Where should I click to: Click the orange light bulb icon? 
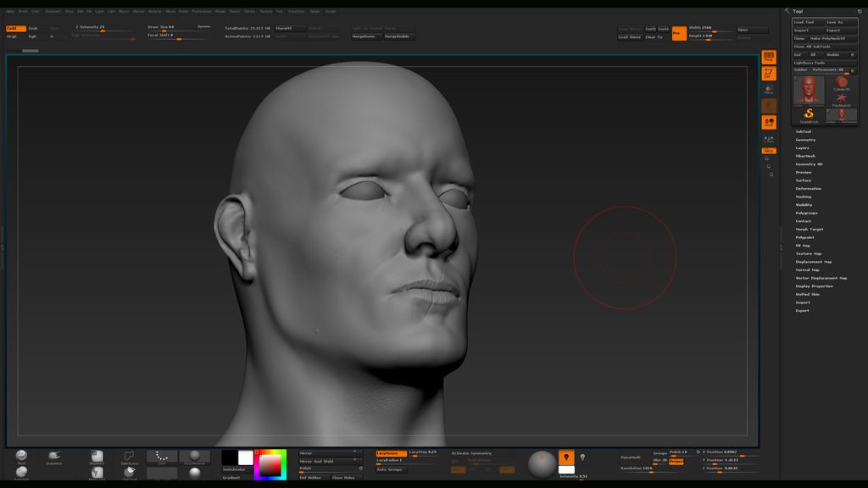tap(566, 457)
